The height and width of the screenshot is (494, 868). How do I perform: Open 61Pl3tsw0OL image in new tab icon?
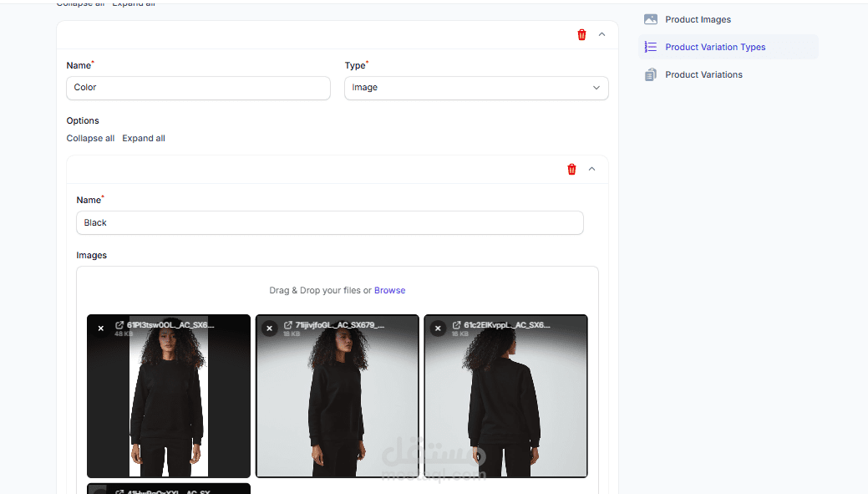[119, 325]
